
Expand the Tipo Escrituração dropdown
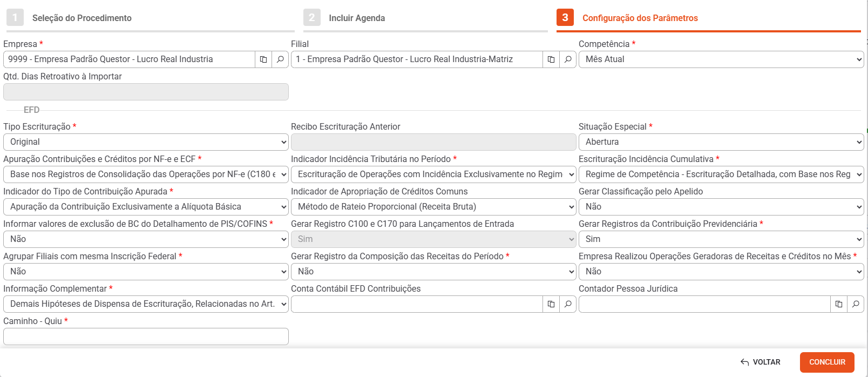pos(146,142)
